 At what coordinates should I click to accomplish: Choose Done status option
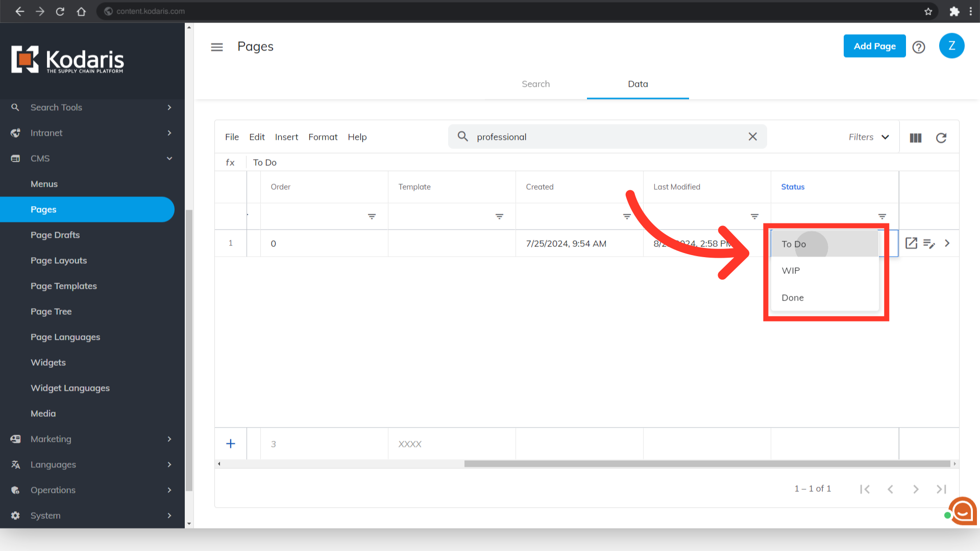tap(793, 297)
